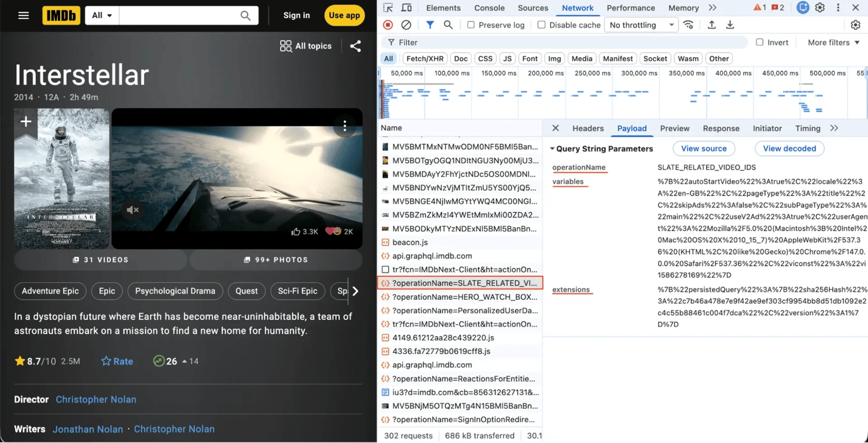Open the throttling dropdown

click(x=641, y=25)
